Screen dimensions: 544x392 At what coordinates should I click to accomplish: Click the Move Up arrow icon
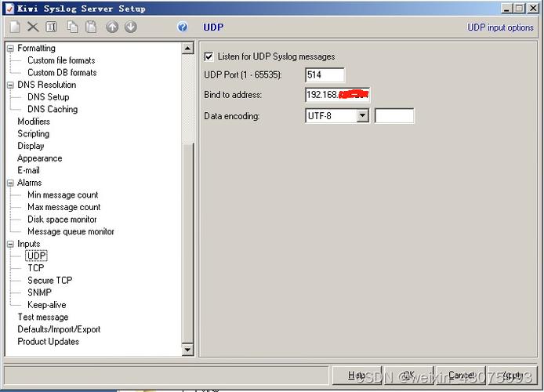click(112, 27)
